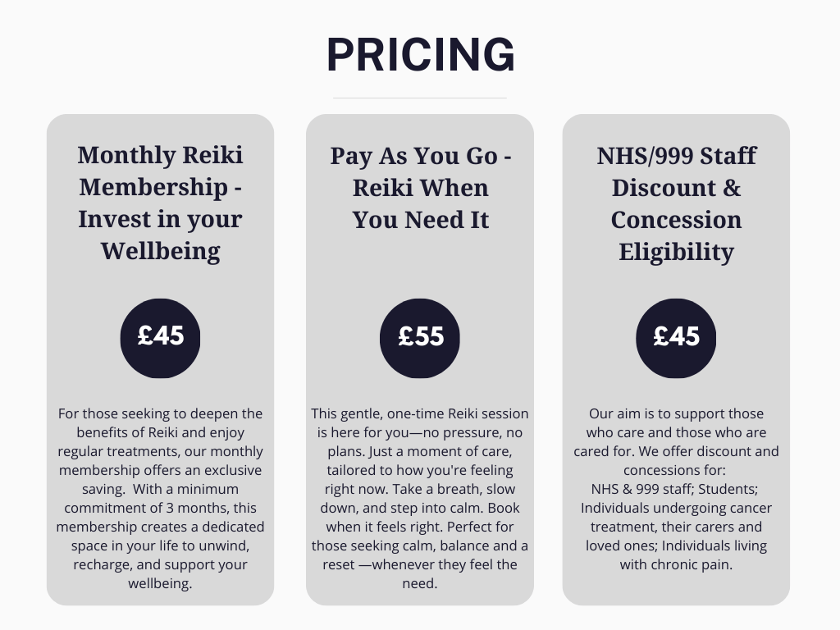The height and width of the screenshot is (630, 840).
Task: Click the divider line under PRICING
Action: [x=420, y=98]
